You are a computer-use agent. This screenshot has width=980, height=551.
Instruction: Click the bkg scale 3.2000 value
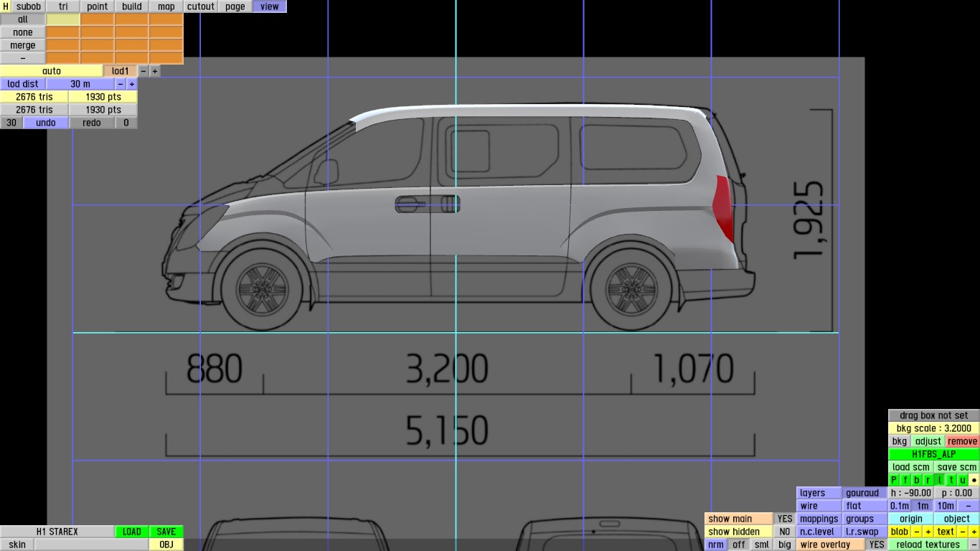(934, 428)
